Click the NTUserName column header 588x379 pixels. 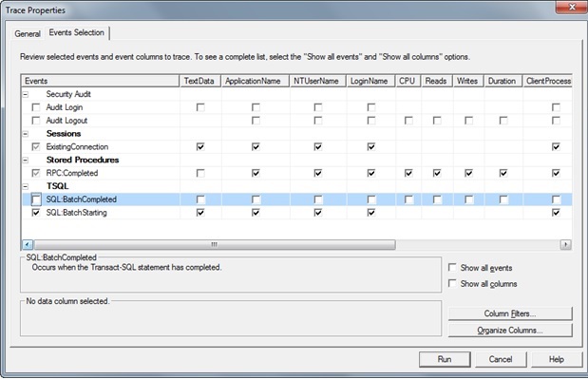[317, 81]
